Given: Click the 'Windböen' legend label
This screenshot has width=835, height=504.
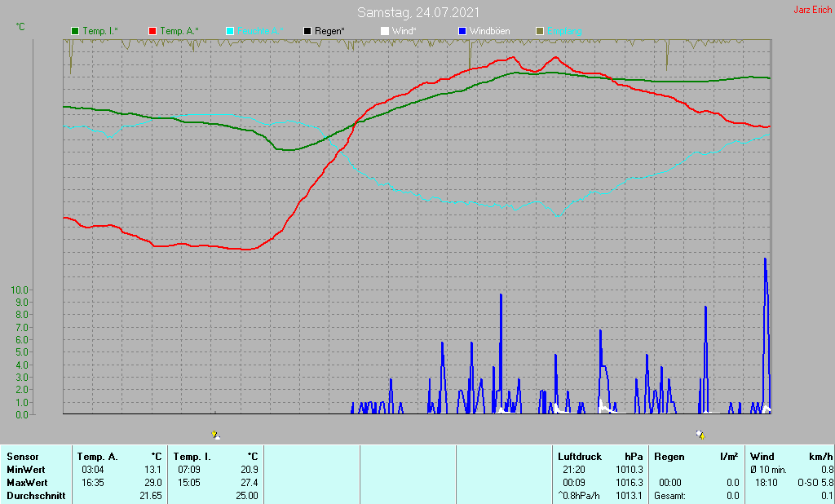Looking at the screenshot, I should 489,32.
